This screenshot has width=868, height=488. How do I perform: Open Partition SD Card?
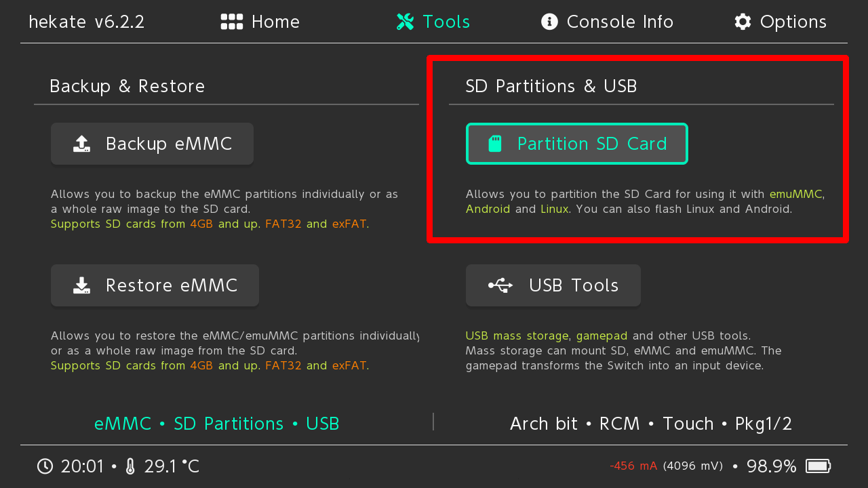[x=577, y=144]
